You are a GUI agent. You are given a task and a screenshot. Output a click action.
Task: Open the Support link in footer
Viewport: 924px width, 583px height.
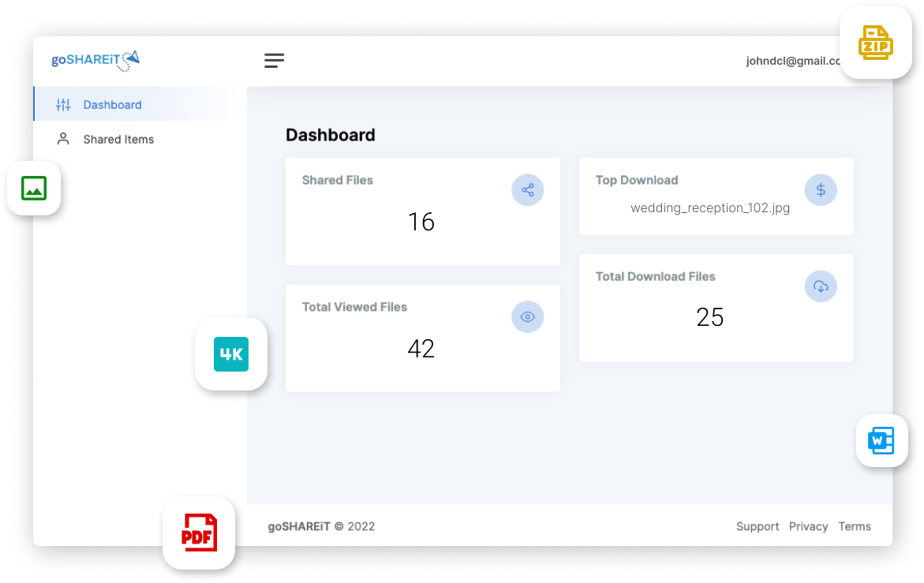757,526
